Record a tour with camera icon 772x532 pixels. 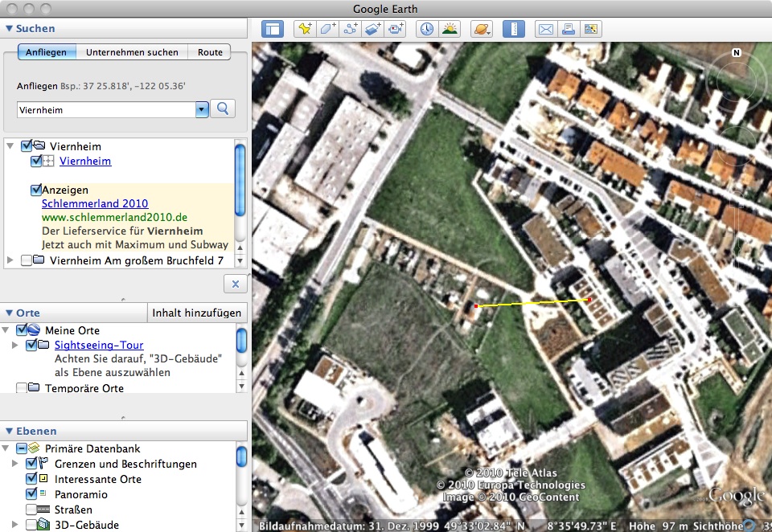click(x=396, y=29)
